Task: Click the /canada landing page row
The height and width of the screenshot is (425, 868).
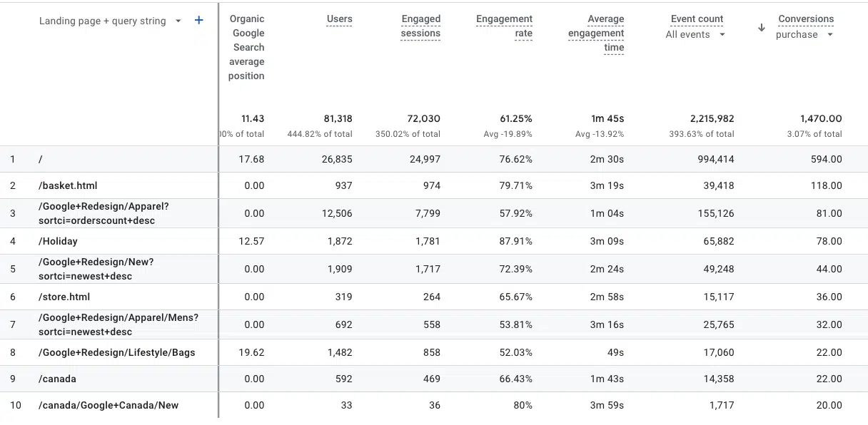Action: (x=57, y=379)
